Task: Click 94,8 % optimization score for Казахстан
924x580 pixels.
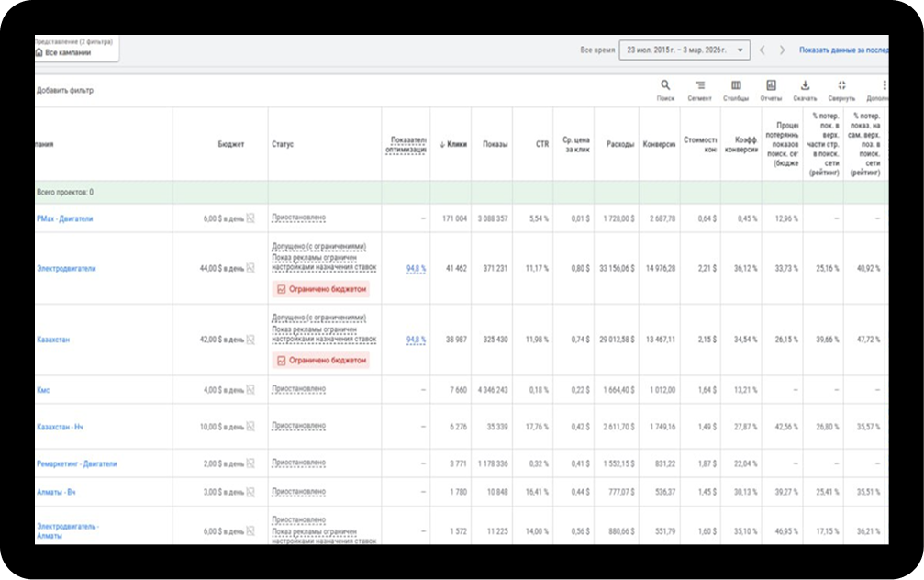Action: coord(416,340)
